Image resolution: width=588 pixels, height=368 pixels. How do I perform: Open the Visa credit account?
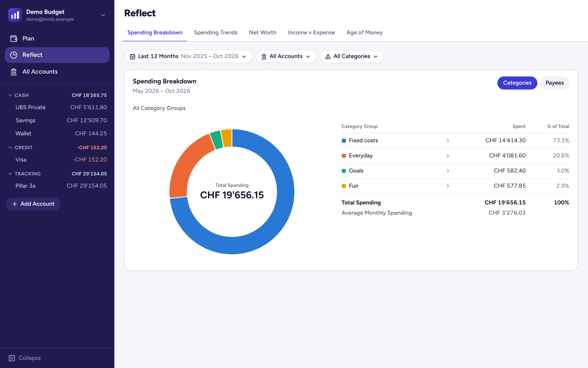coord(57,160)
